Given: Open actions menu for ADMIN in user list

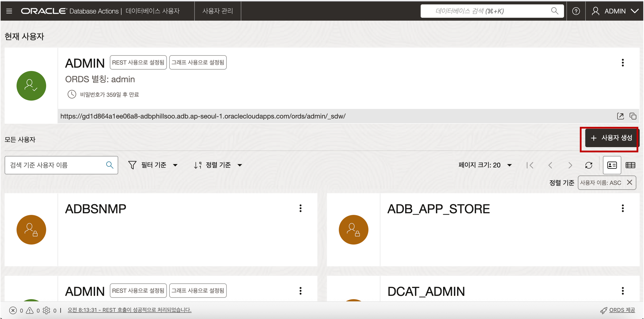Looking at the screenshot, I should tap(300, 291).
